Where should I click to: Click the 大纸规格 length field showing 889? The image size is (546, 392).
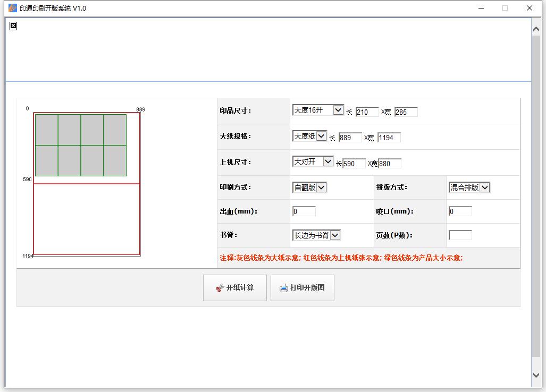point(350,138)
